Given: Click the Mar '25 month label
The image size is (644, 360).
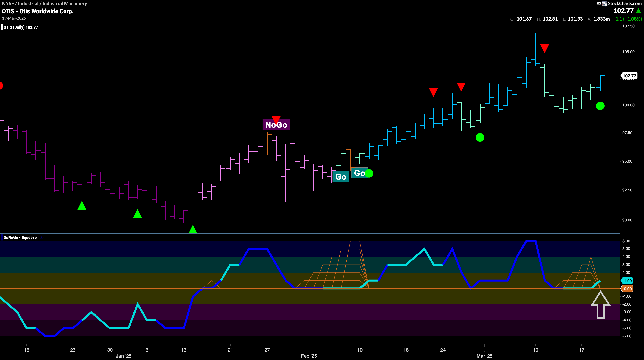Looking at the screenshot, I should click(484, 356).
